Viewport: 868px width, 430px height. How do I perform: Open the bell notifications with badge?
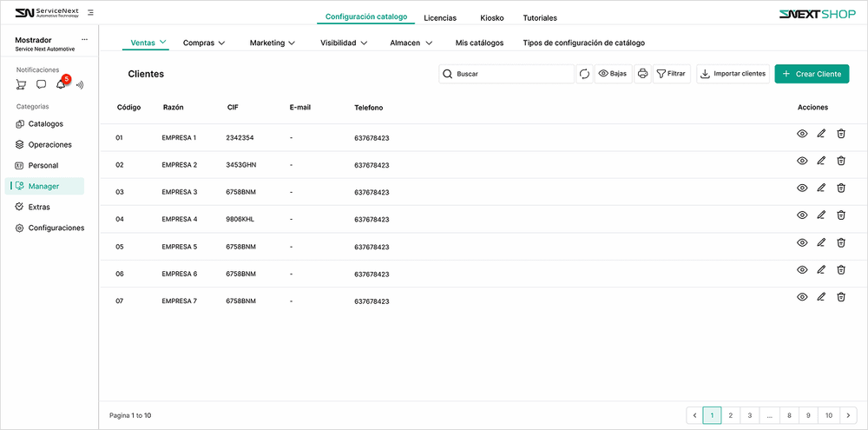(61, 84)
